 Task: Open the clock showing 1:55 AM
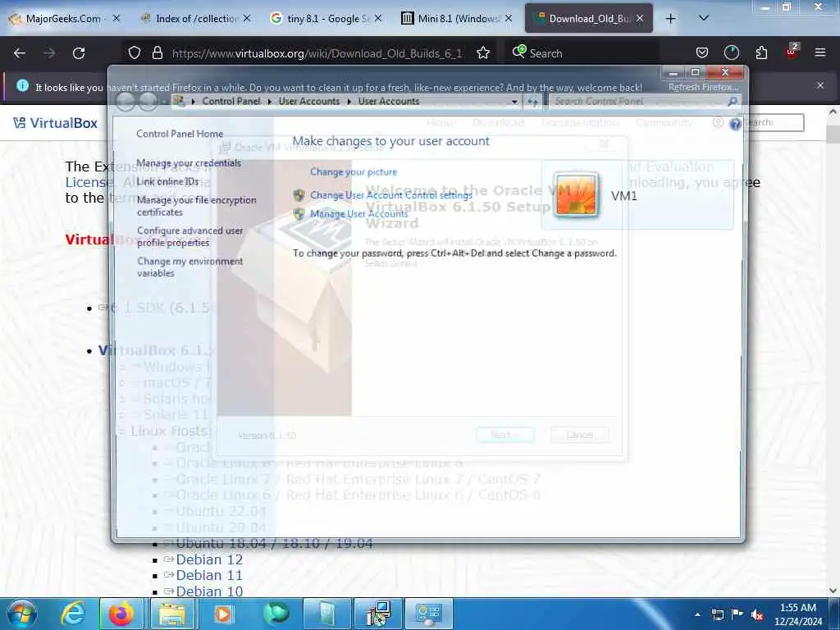point(797,614)
